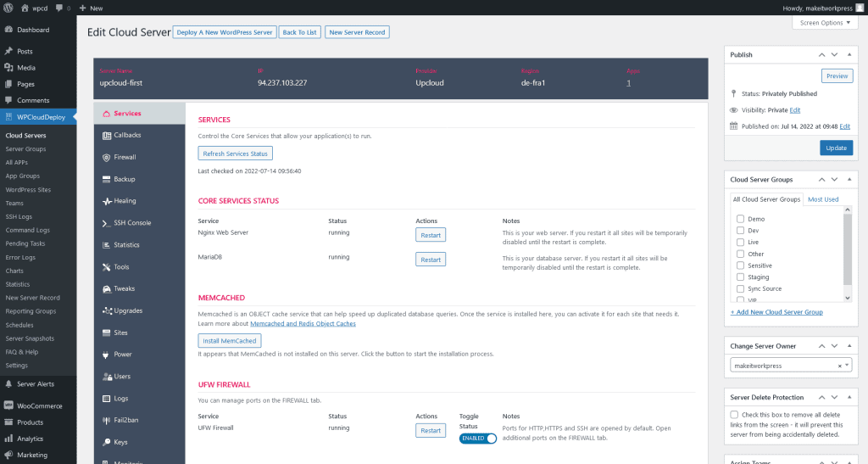Screen dimensions: 868x464
Task: Open the wpcd site home icon
Action: click(25, 8)
